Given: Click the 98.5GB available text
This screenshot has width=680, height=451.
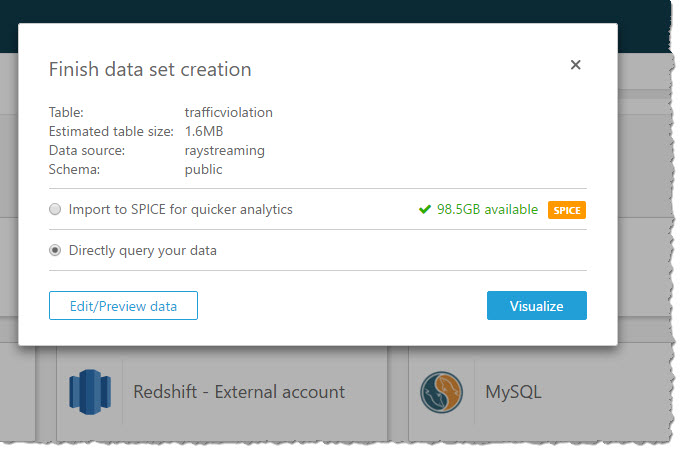Looking at the screenshot, I should point(485,210).
